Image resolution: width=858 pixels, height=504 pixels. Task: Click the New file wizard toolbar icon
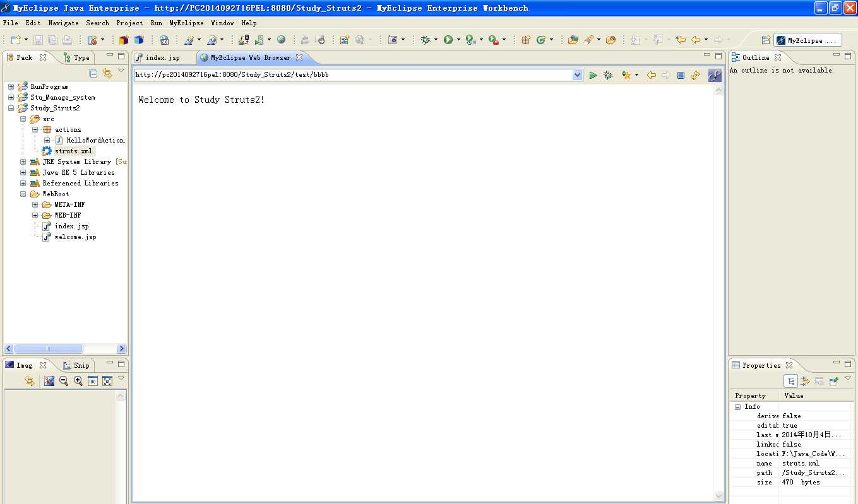(x=16, y=40)
